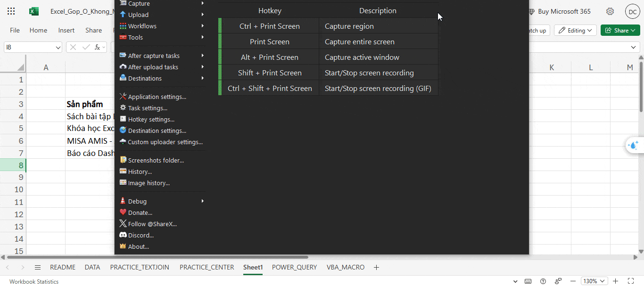This screenshot has width=644, height=286.
Task: Add a new sheet with plus button
Action: click(x=376, y=267)
